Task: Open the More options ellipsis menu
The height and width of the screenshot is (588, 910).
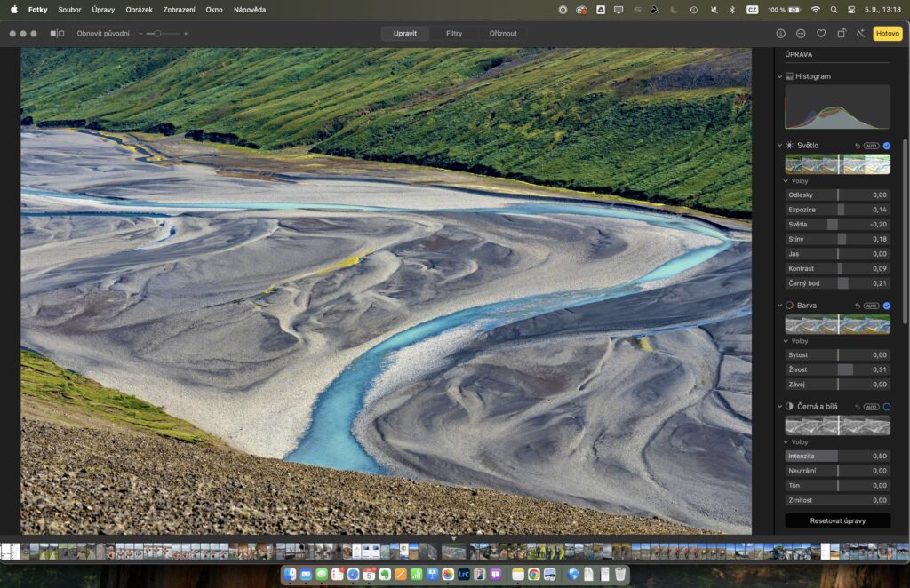Action: coord(801,33)
